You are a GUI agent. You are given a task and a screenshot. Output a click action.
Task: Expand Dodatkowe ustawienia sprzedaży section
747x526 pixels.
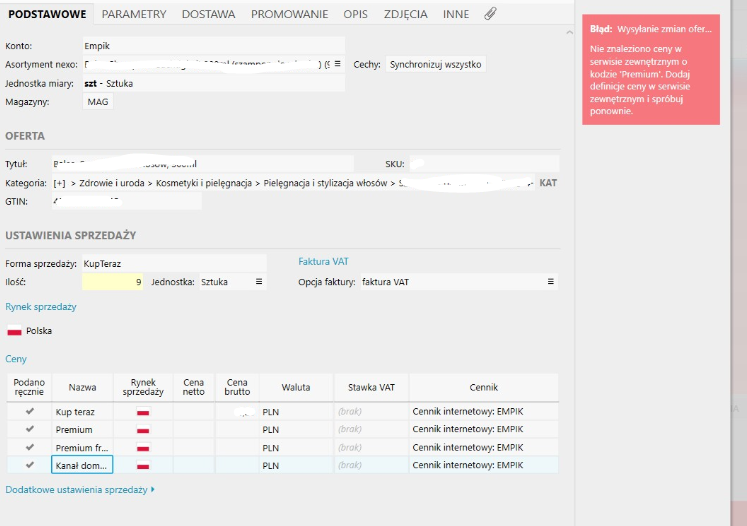pyautogui.click(x=80, y=490)
